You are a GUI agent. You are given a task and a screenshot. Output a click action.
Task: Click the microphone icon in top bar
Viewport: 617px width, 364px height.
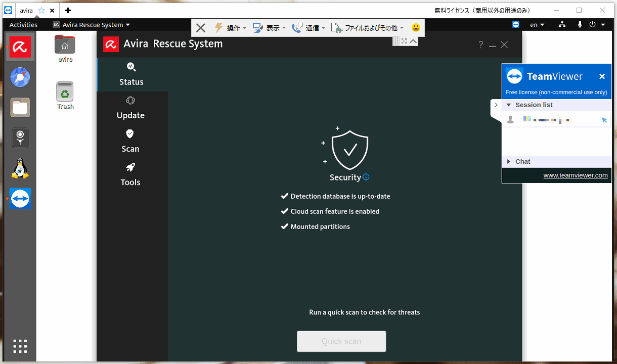(x=580, y=25)
